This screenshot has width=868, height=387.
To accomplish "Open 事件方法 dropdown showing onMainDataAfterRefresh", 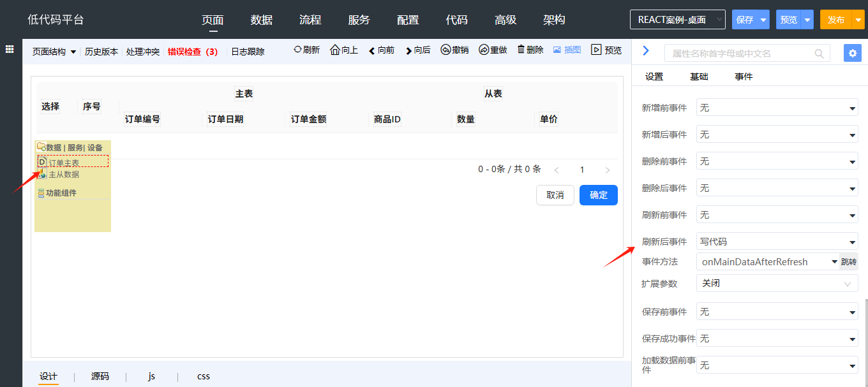I will click(768, 261).
